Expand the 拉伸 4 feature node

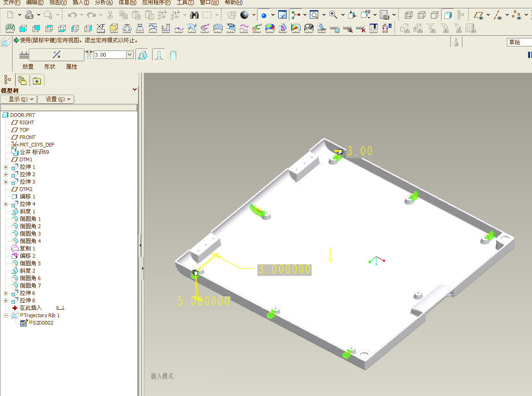tap(6, 204)
